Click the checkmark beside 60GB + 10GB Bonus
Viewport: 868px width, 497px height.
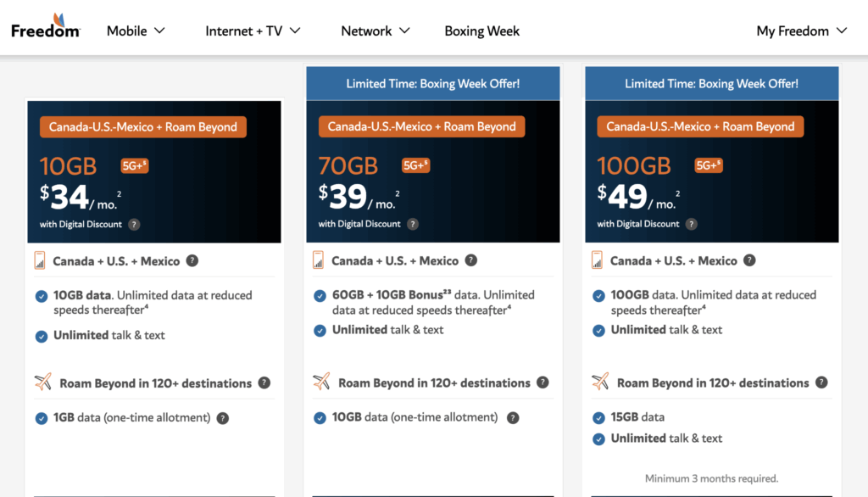[320, 296]
